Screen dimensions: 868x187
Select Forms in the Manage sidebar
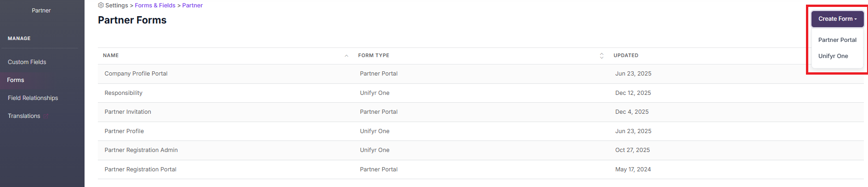(16, 80)
